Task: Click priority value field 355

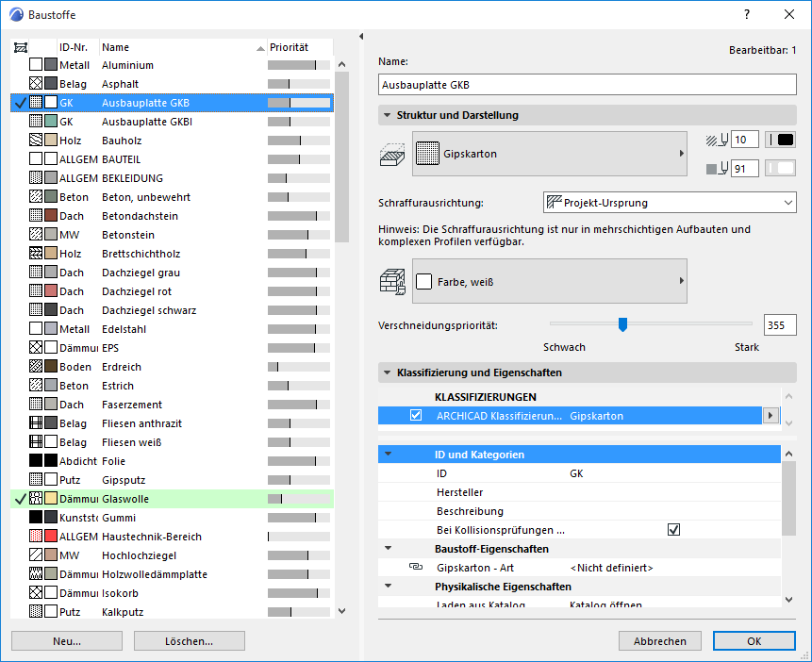Action: coord(780,325)
